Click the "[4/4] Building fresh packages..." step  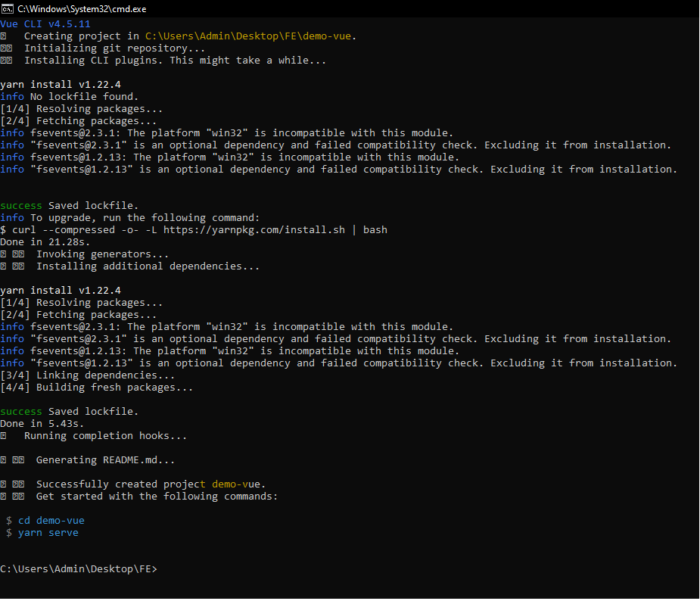pyautogui.click(x=97, y=388)
